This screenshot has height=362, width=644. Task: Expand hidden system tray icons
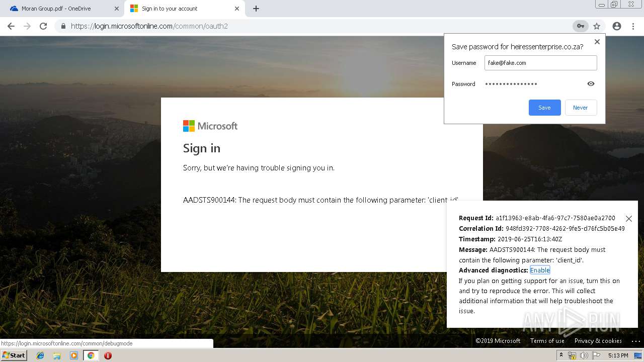(561, 355)
